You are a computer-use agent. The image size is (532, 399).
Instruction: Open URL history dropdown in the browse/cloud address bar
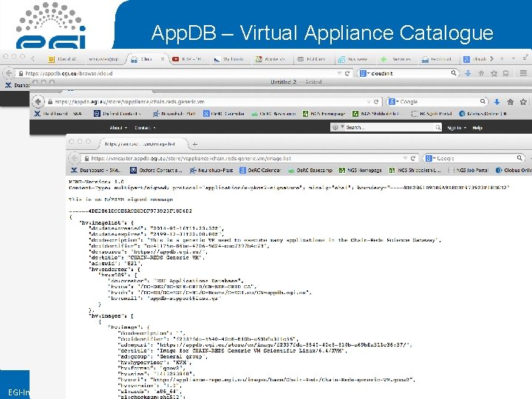click(x=339, y=73)
